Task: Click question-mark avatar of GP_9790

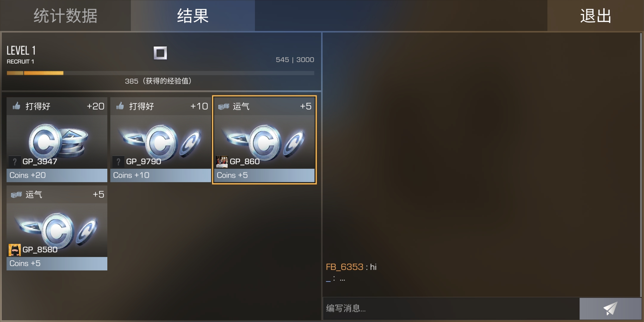Action: coord(118,162)
